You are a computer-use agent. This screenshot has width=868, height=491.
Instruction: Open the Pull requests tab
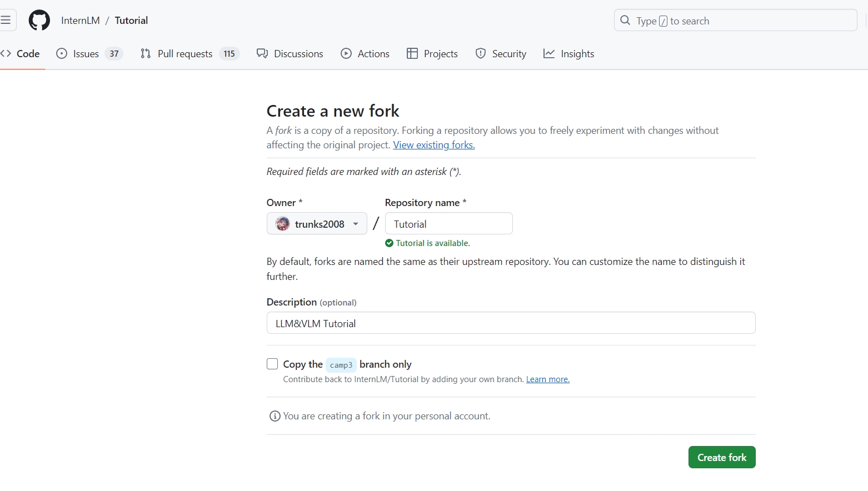[x=189, y=54]
